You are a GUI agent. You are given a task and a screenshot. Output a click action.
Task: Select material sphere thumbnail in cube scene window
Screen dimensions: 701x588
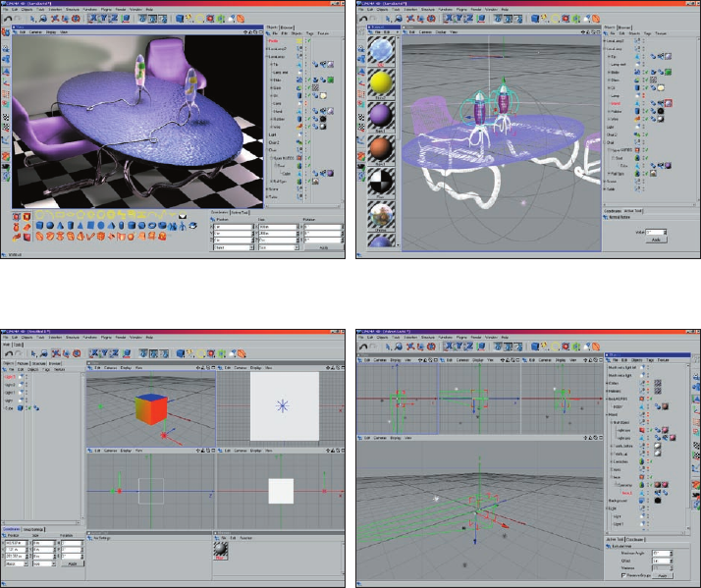[220, 550]
